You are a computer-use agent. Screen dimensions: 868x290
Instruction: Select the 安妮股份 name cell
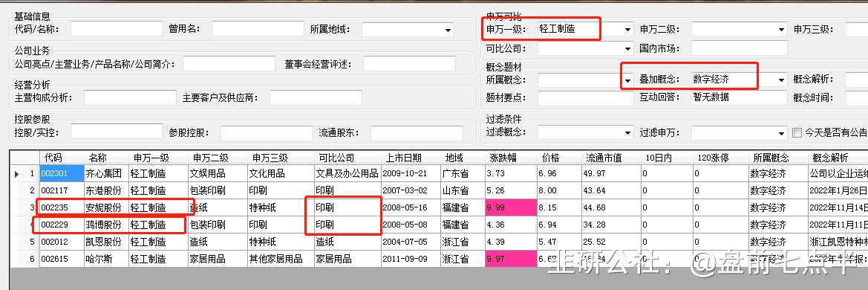click(x=106, y=208)
